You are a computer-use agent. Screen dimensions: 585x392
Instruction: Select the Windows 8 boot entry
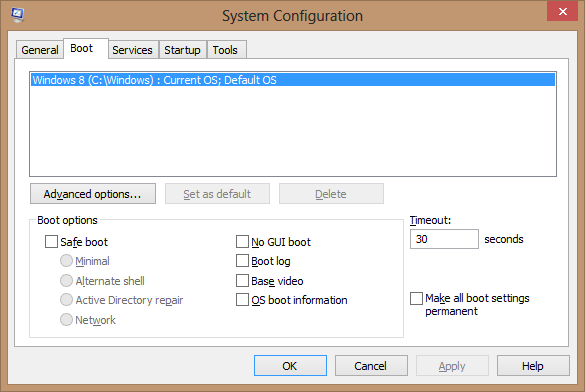tap(293, 80)
